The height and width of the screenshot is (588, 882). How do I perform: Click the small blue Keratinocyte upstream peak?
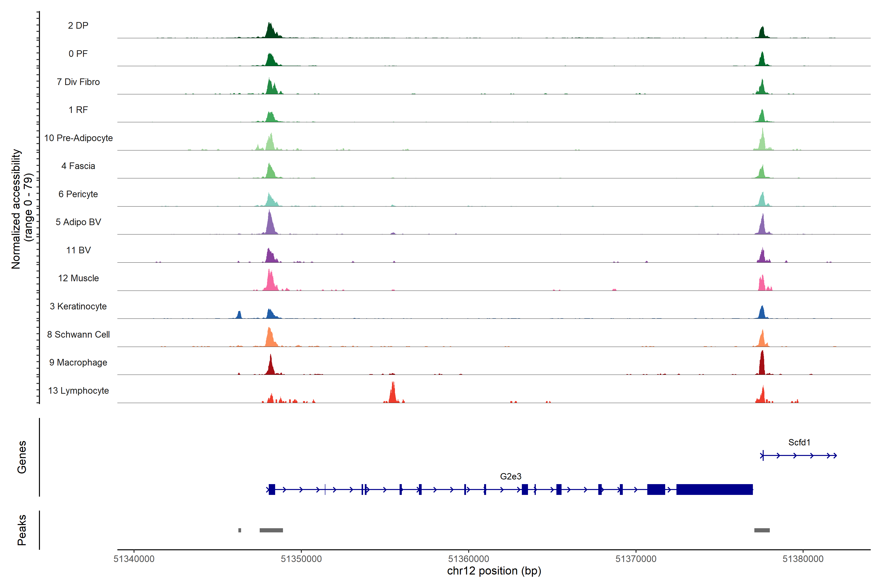click(239, 315)
